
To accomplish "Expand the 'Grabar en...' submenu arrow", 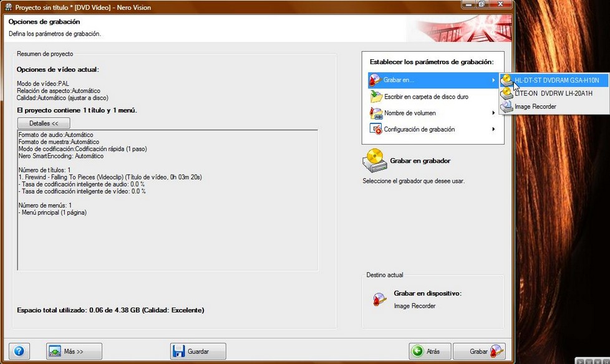I will tap(493, 80).
